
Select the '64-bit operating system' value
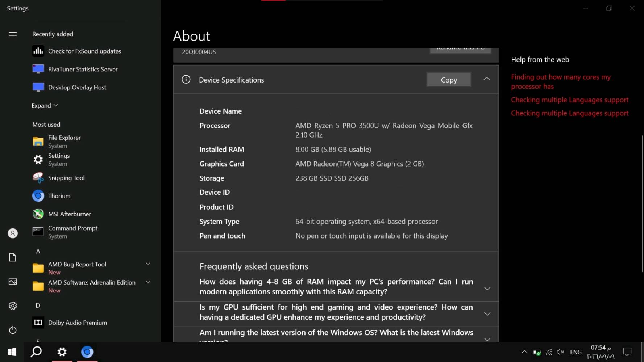click(366, 222)
